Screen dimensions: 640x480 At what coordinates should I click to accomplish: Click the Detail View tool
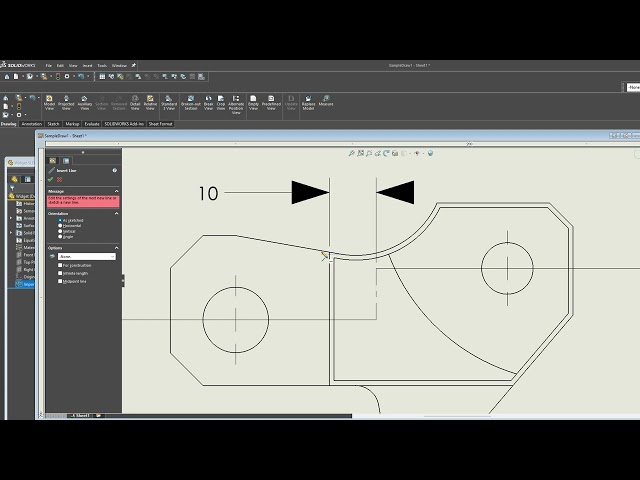(x=135, y=102)
